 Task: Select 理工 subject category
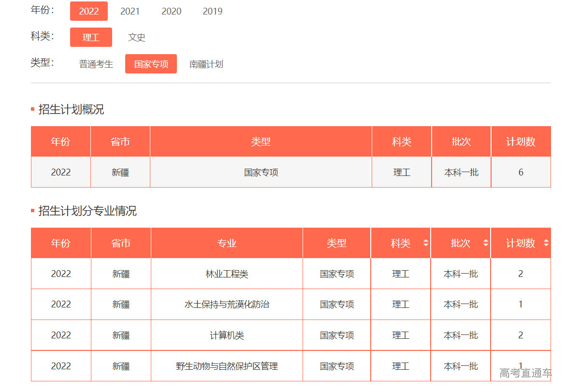(91, 37)
